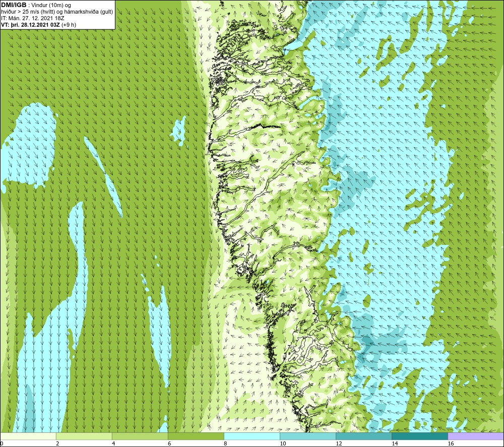Viewport: 504px width, 447px height.
Task: Click the scale label '16'
Action: coord(450,443)
